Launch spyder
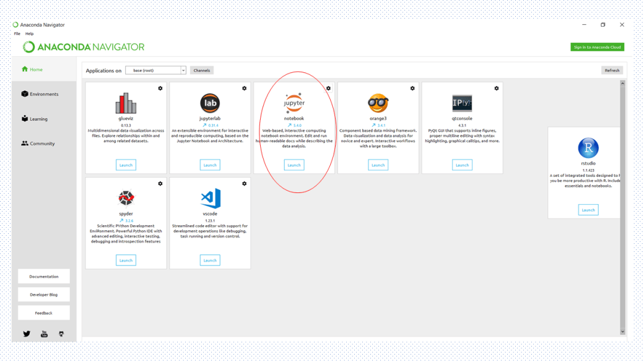The width and height of the screenshot is (644, 362). (x=126, y=261)
